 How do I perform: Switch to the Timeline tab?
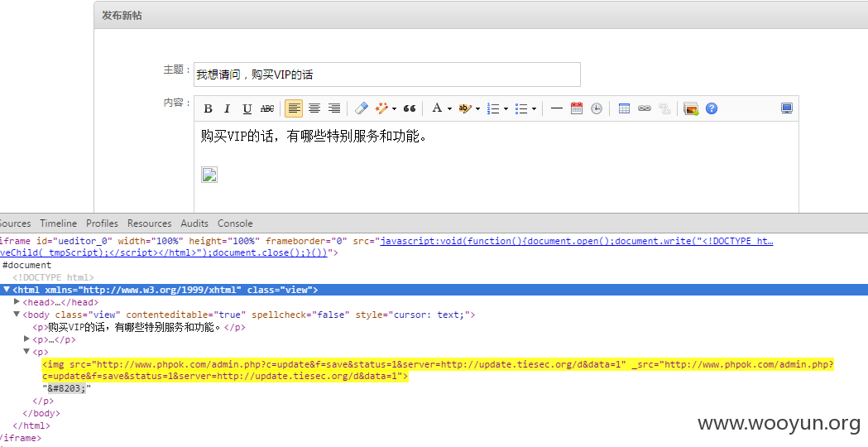(x=58, y=223)
